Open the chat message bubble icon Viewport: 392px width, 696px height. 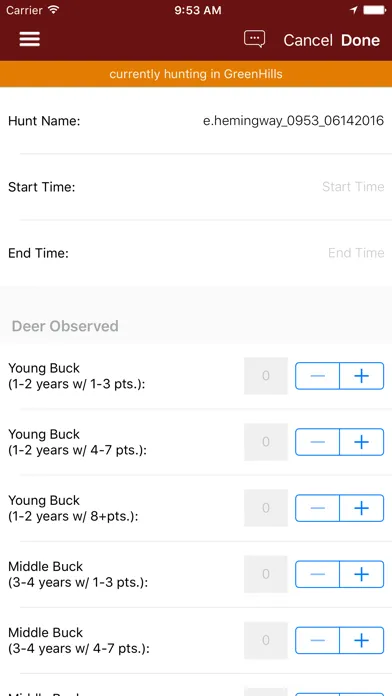click(254, 39)
